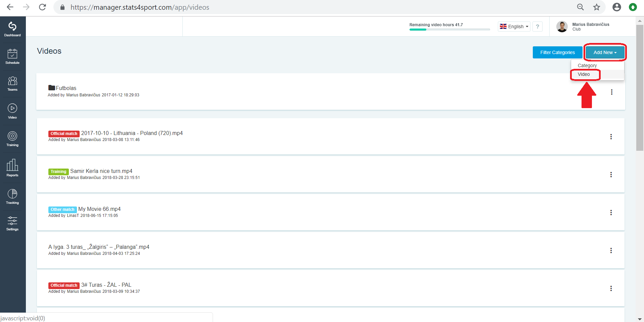Open options menu for Futbolas row

[612, 92]
